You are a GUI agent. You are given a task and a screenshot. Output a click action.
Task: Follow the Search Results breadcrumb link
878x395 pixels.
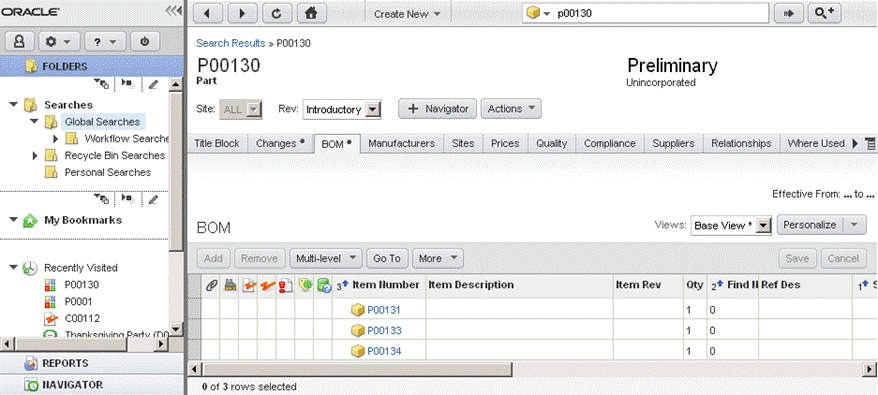point(231,43)
